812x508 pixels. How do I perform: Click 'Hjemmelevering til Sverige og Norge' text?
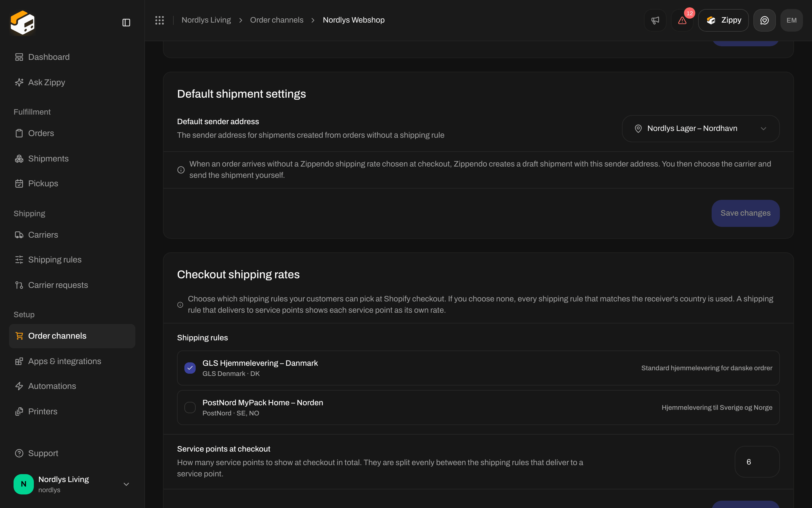click(x=717, y=408)
